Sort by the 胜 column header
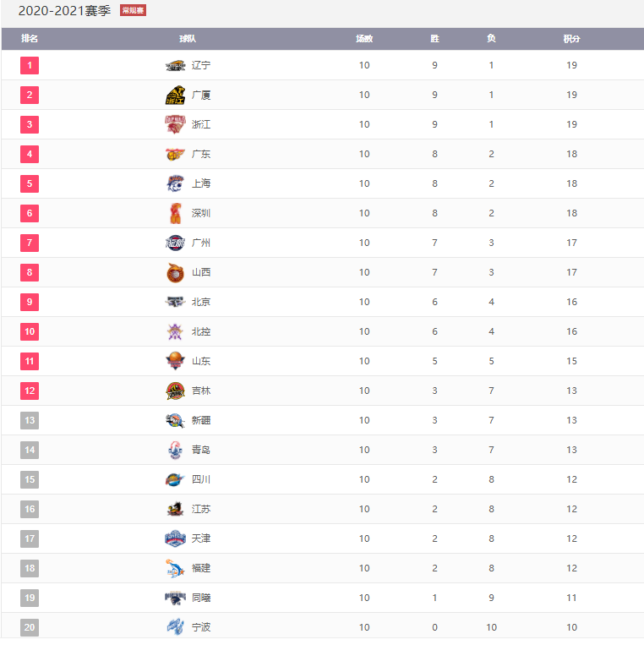This screenshot has height=645, width=644. point(434,39)
